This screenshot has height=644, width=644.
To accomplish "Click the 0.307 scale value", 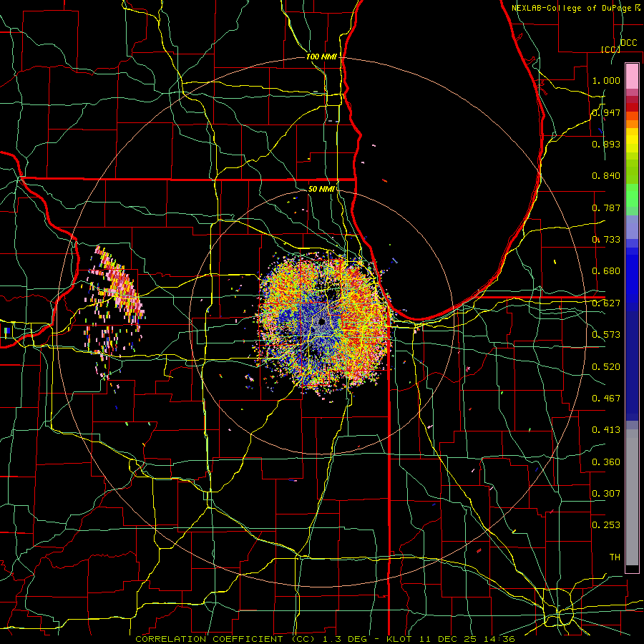I will 606,494.
